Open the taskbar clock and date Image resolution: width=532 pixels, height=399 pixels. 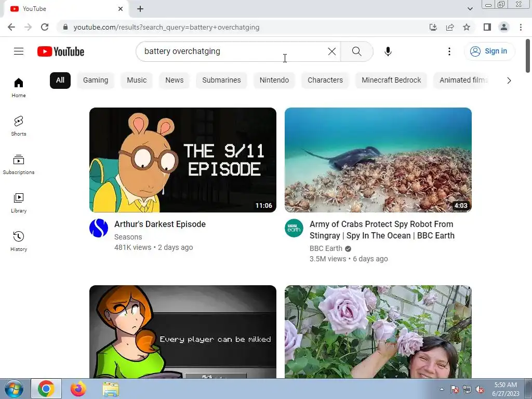click(506, 389)
